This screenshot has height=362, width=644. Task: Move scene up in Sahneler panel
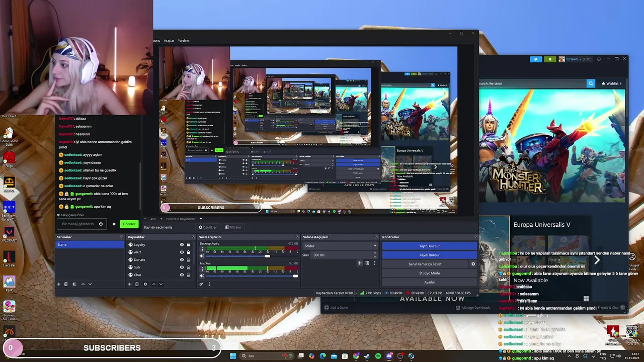pos(83,284)
